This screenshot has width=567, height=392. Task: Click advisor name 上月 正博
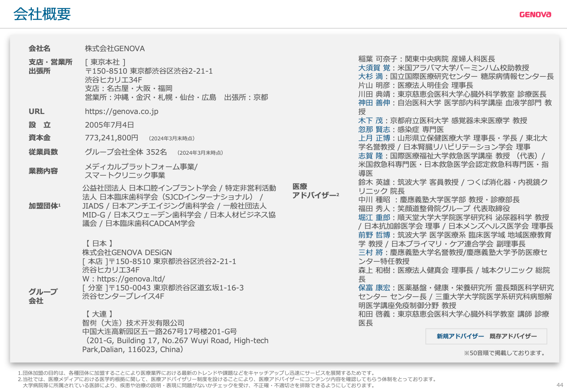coord(374,138)
